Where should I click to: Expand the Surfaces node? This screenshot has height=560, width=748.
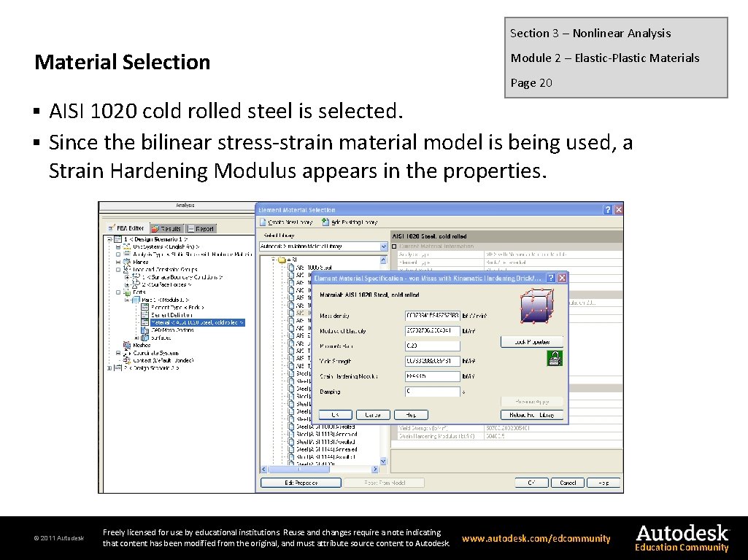point(136,338)
